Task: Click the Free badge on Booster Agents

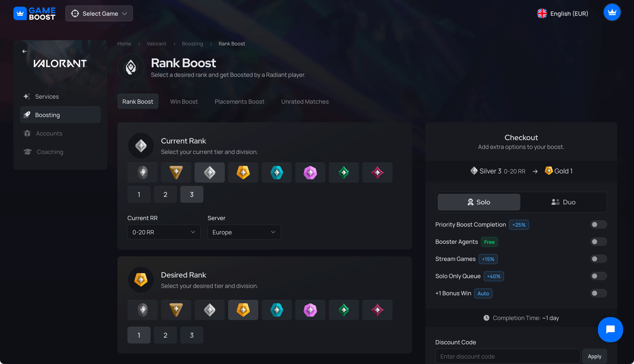Action: (x=489, y=242)
